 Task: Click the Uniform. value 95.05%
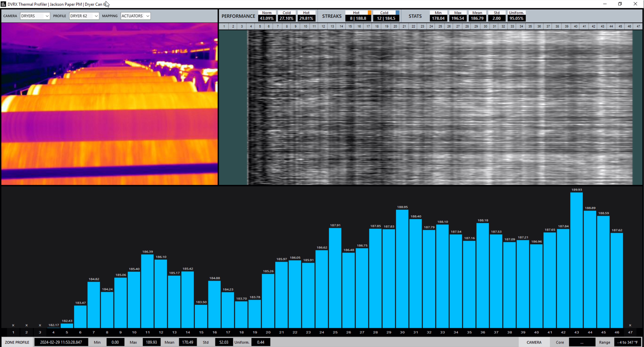coord(517,18)
